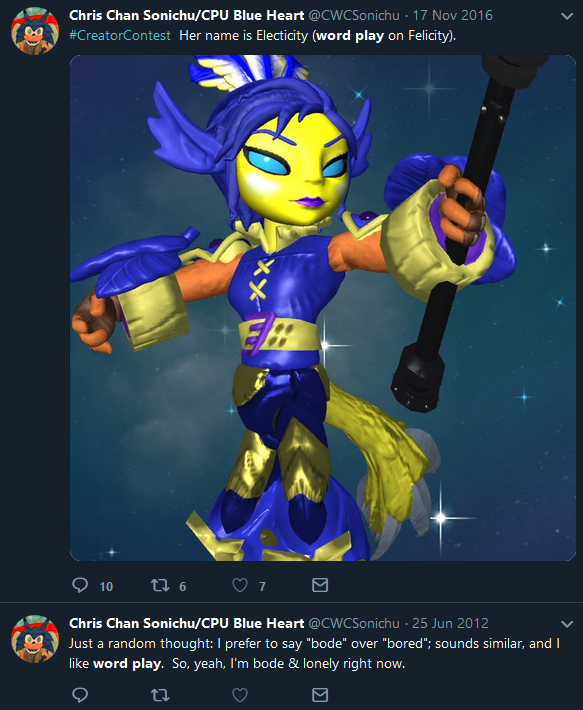This screenshot has height=710, width=583.
Task: Reply to the Electicity tweet
Action: click(80, 585)
